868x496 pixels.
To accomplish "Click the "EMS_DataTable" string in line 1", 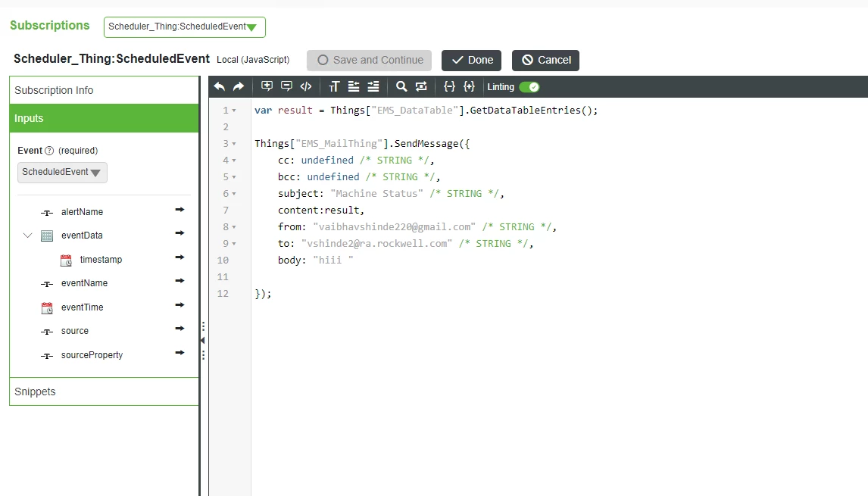I will click(414, 110).
